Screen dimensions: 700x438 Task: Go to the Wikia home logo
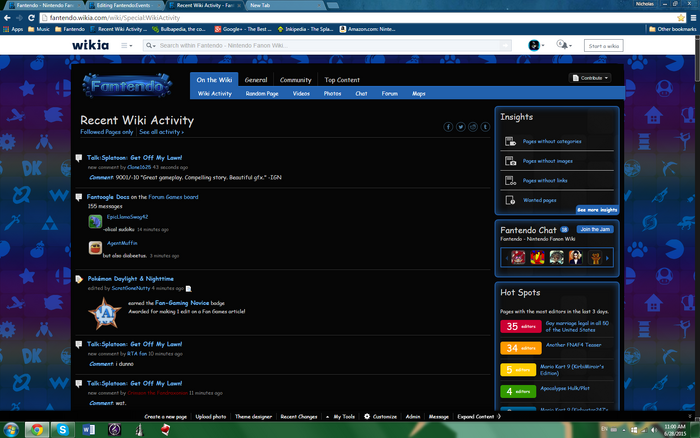[x=91, y=45]
